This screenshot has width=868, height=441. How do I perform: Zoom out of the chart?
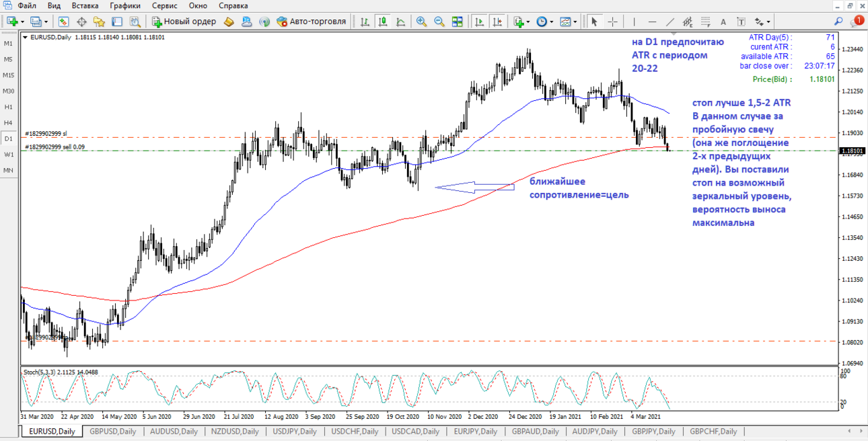(x=439, y=22)
